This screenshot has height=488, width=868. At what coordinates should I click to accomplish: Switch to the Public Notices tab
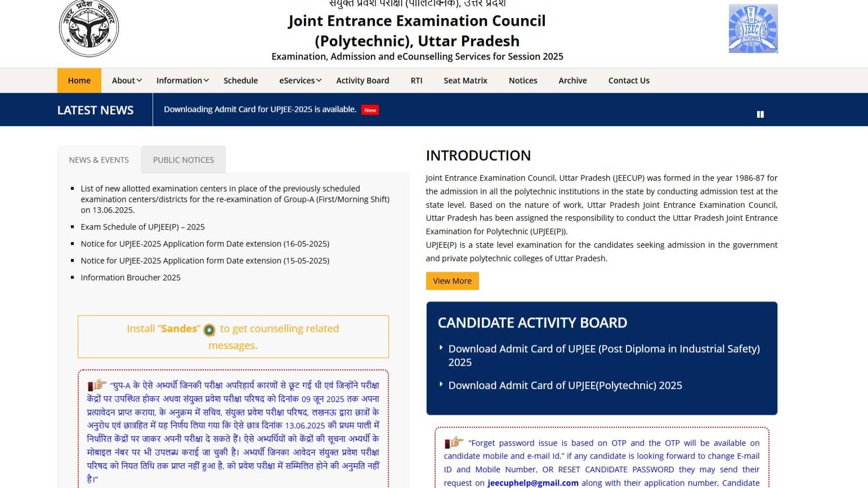point(184,160)
